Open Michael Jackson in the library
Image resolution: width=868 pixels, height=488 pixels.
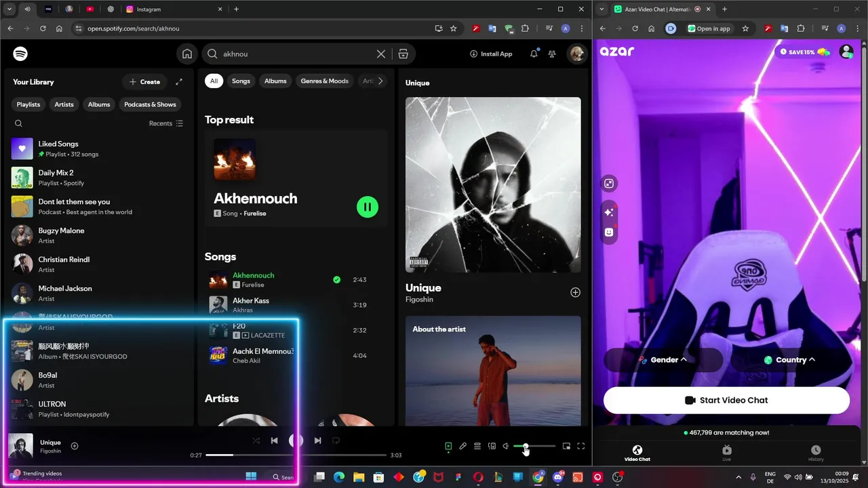[98, 293]
